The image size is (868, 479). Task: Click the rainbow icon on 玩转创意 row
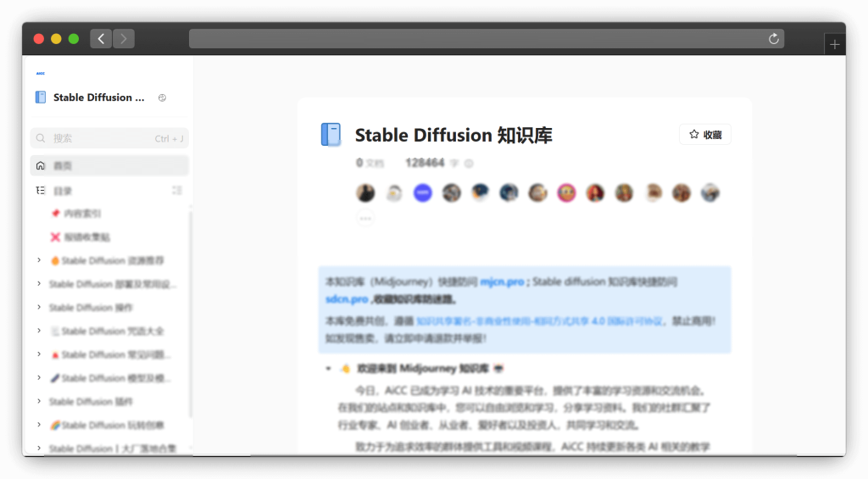(x=55, y=426)
